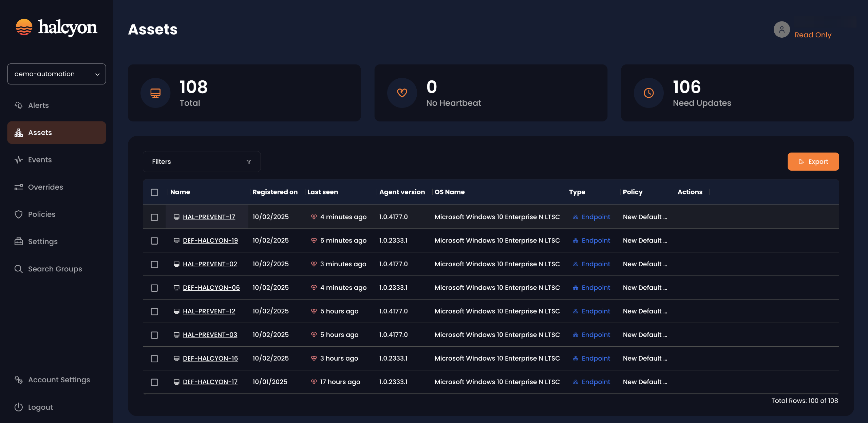
Task: Click the Read Only user avatar
Action: (x=781, y=30)
